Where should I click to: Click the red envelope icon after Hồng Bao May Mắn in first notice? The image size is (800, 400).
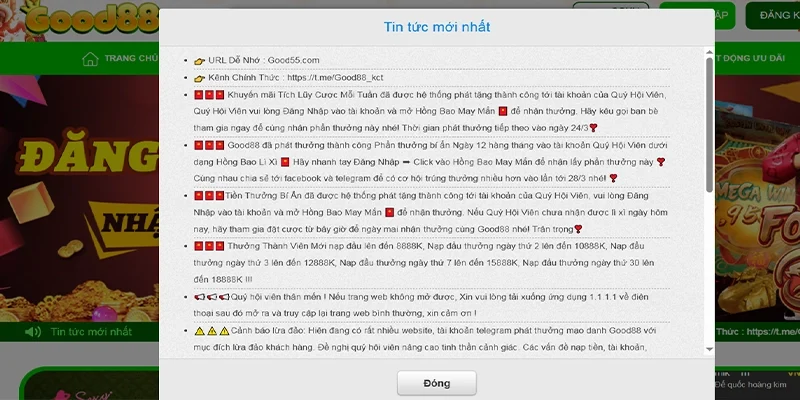[x=503, y=112]
